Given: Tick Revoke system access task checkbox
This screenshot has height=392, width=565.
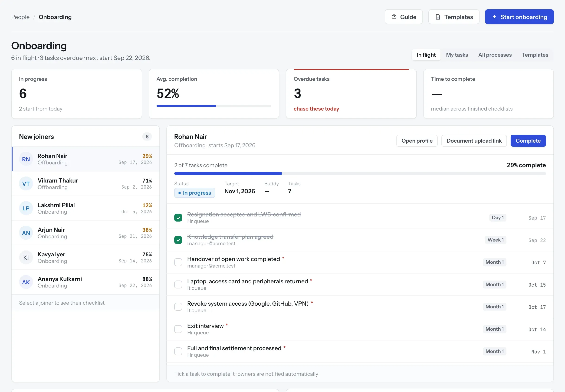Looking at the screenshot, I should (x=178, y=307).
